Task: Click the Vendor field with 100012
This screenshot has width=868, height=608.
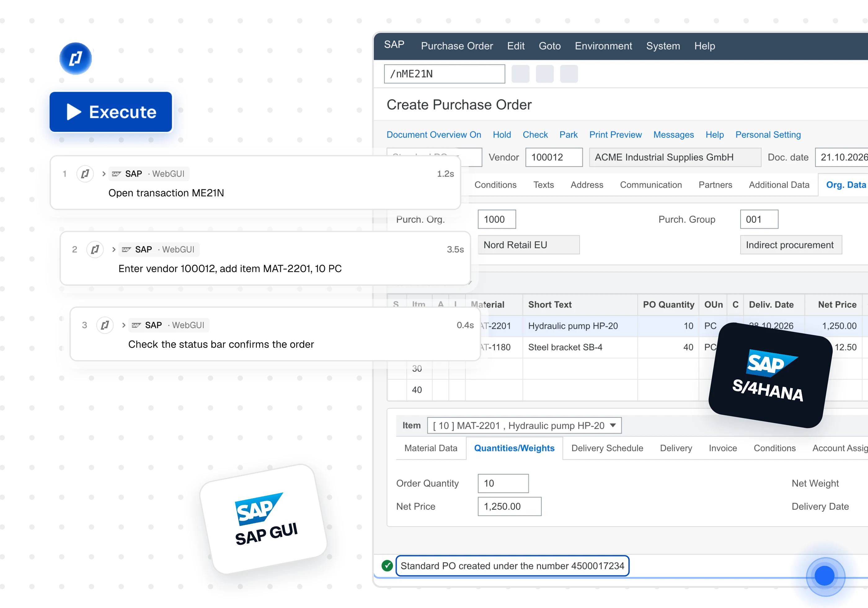Action: [x=554, y=157]
